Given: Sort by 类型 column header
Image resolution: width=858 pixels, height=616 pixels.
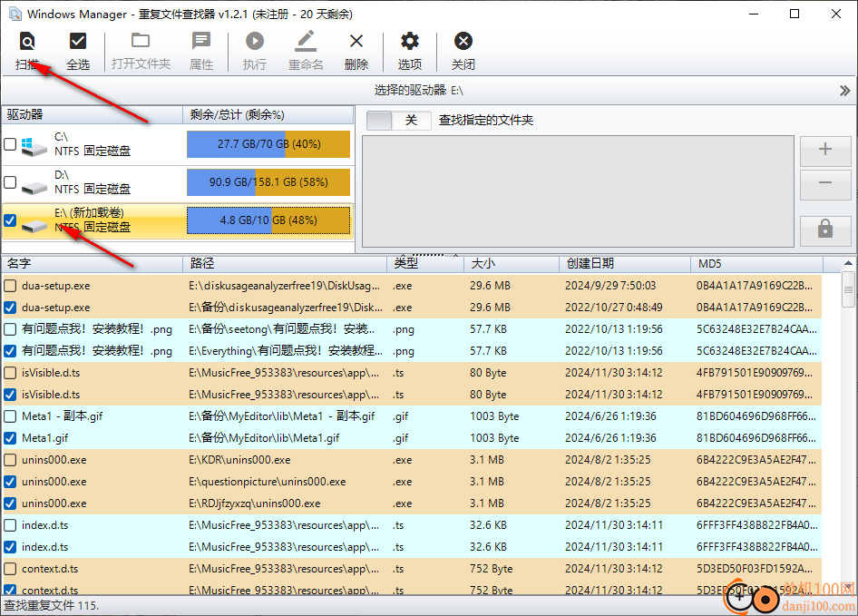Looking at the screenshot, I should point(425,264).
